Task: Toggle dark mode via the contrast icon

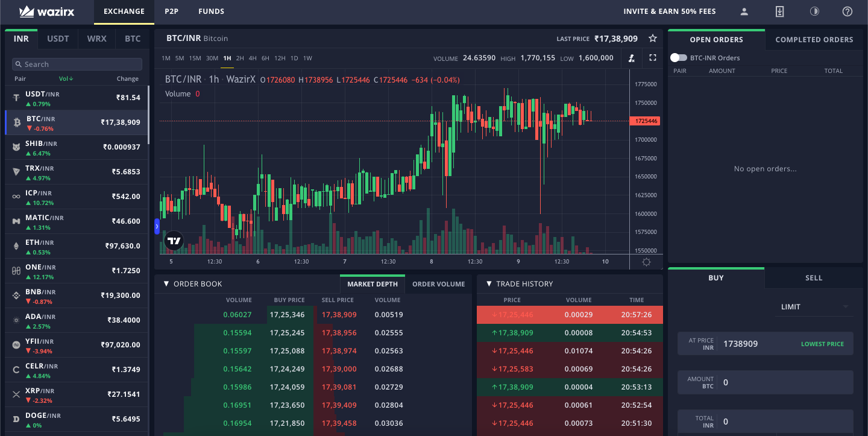Action: point(814,11)
